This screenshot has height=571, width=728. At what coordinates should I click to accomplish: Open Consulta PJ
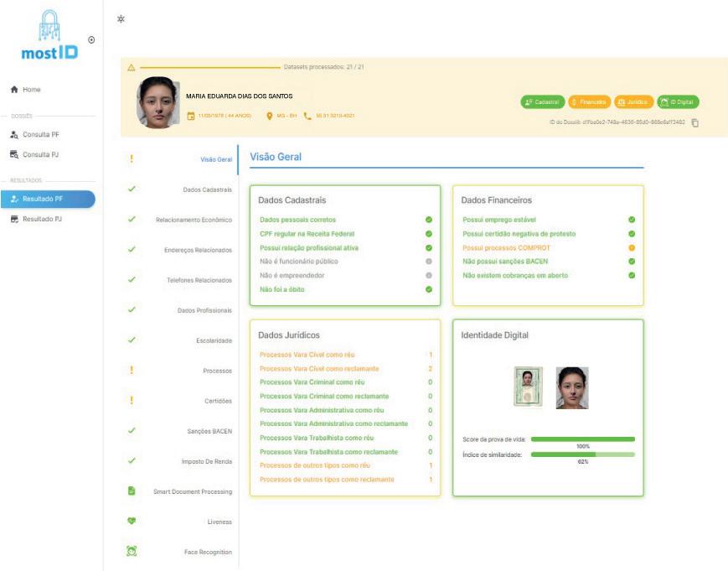pos(40,155)
